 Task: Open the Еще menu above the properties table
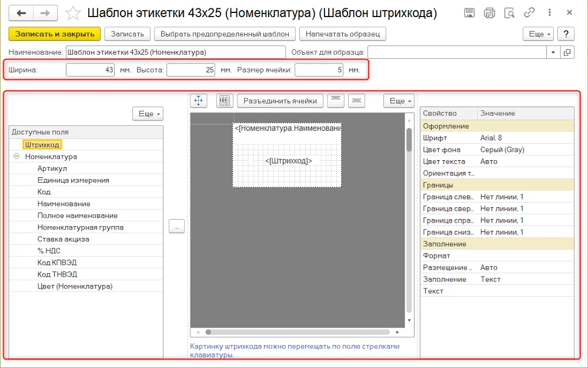point(399,101)
